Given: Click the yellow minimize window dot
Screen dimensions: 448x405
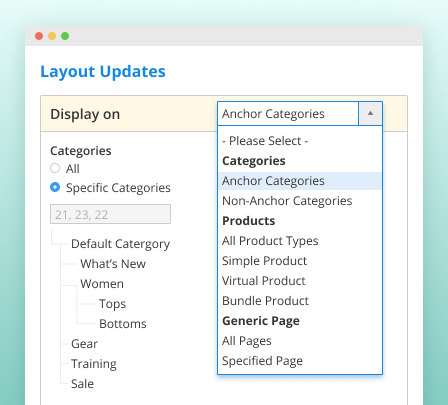Looking at the screenshot, I should point(52,36).
